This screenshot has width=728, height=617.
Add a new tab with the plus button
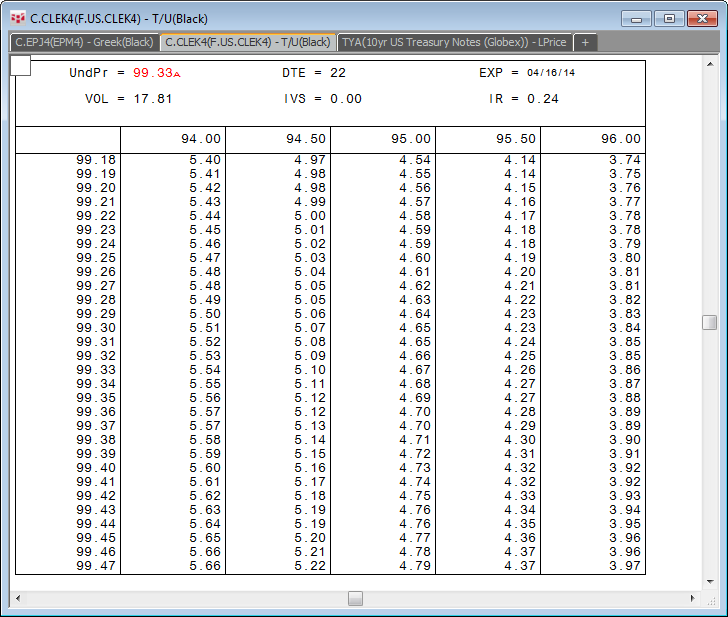(586, 42)
